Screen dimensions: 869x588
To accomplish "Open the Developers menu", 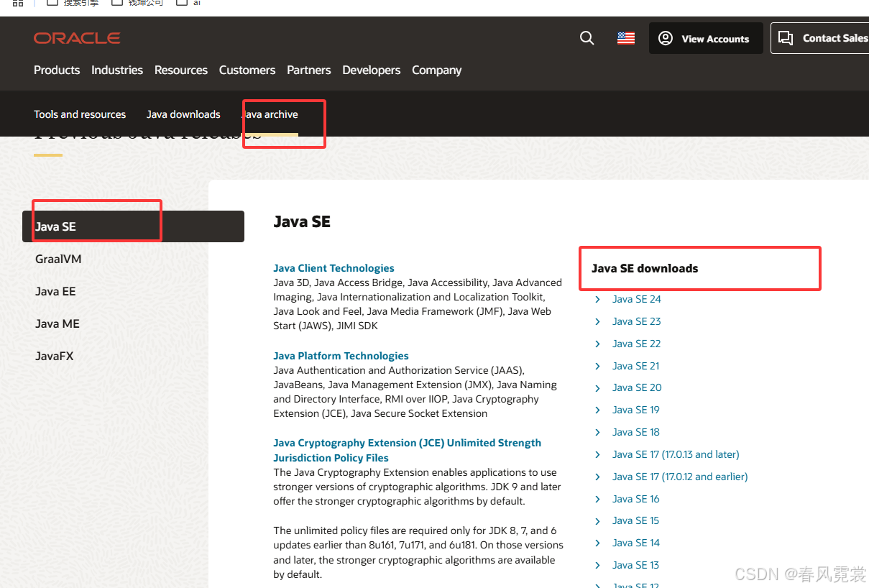I will coord(372,70).
